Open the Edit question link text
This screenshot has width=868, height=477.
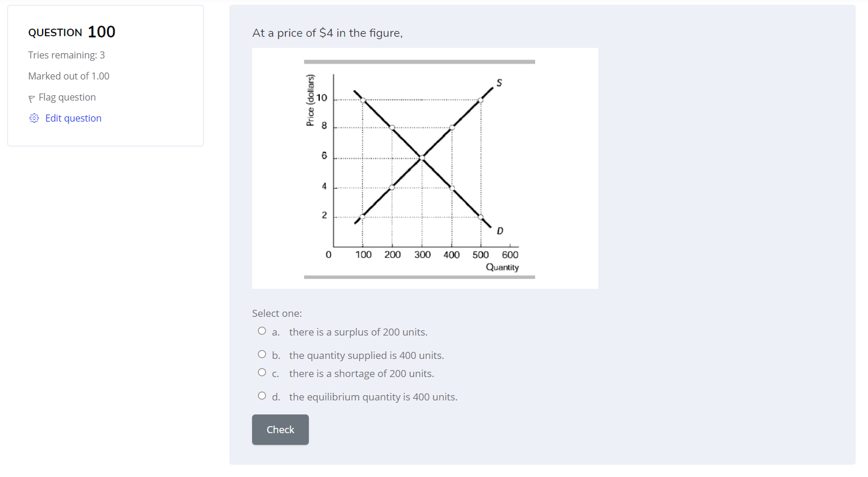(x=73, y=118)
